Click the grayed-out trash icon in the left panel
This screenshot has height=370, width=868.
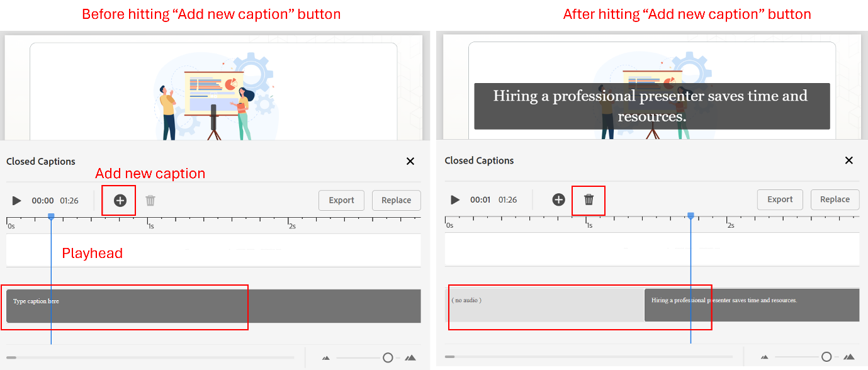pyautogui.click(x=150, y=200)
